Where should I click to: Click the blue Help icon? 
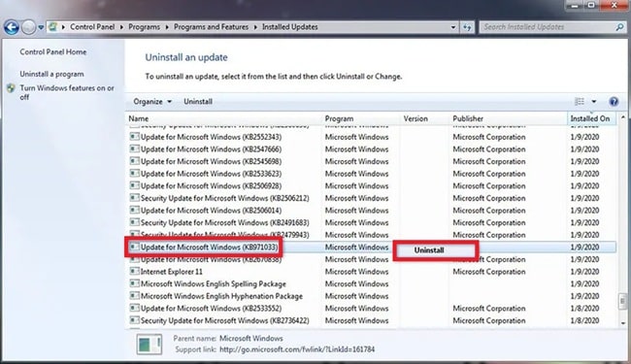click(x=614, y=102)
